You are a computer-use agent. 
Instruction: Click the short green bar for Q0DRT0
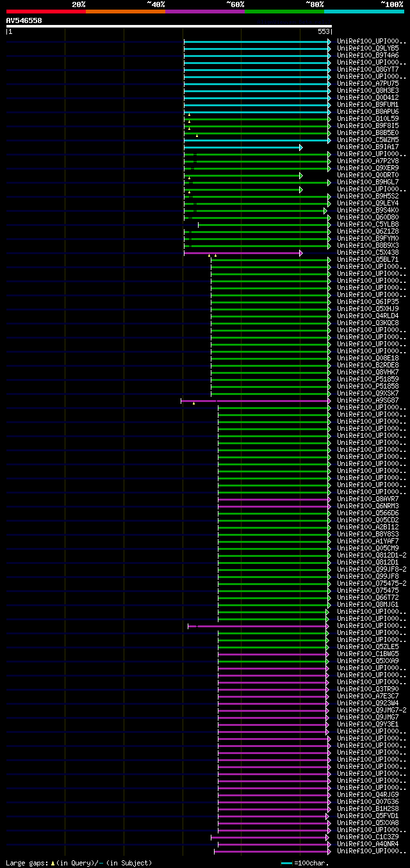click(243, 175)
